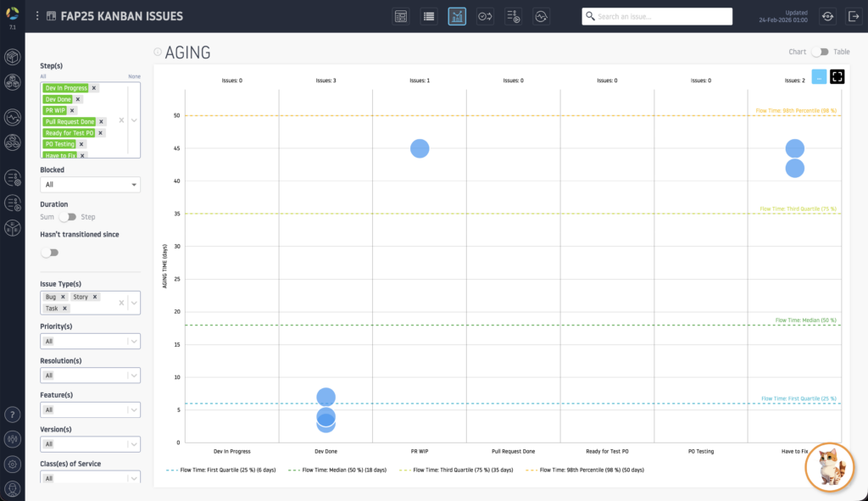Click the Search an issue field

(x=657, y=16)
